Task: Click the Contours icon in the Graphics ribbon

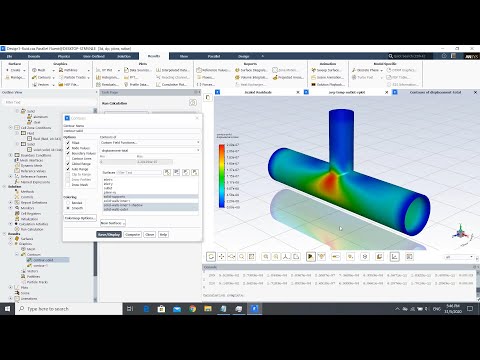Action: pos(34,77)
